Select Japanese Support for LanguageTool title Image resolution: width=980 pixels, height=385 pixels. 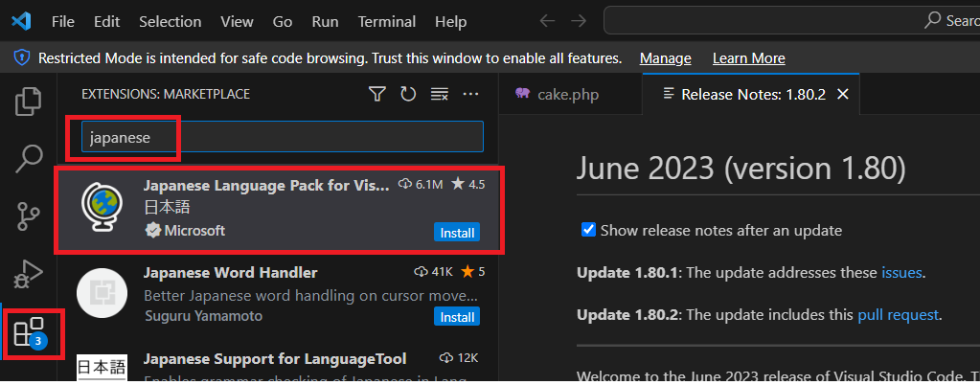275,359
